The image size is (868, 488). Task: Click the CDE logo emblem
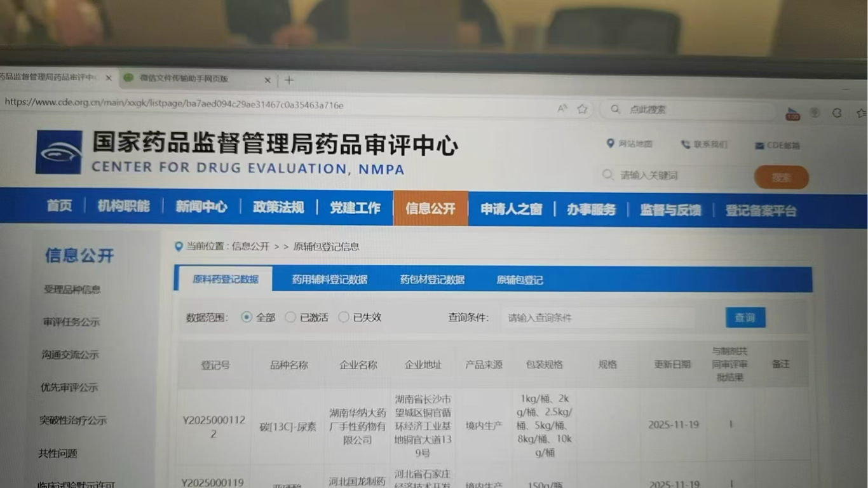(58, 152)
